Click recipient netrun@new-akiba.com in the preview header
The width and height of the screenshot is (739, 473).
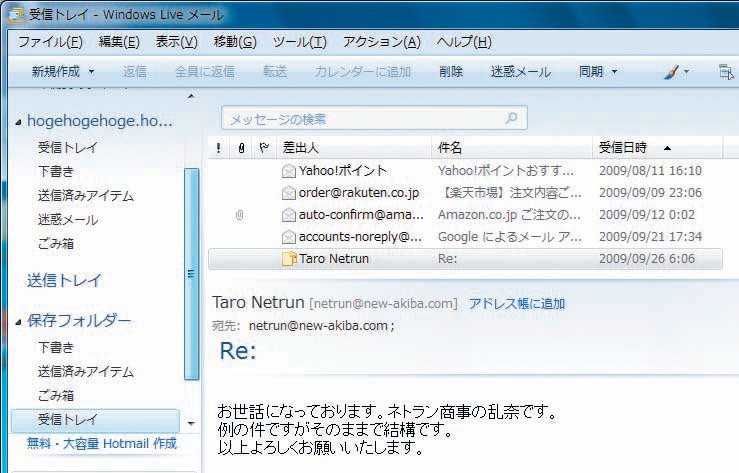point(318,326)
